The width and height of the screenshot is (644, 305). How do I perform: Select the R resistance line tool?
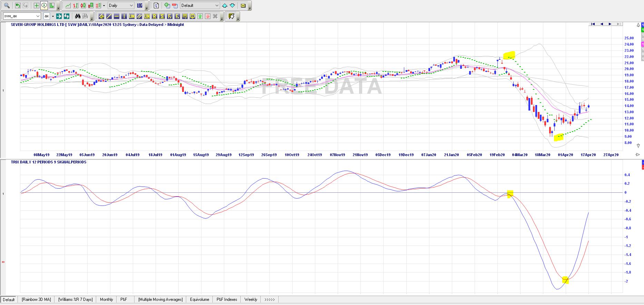[155, 16]
